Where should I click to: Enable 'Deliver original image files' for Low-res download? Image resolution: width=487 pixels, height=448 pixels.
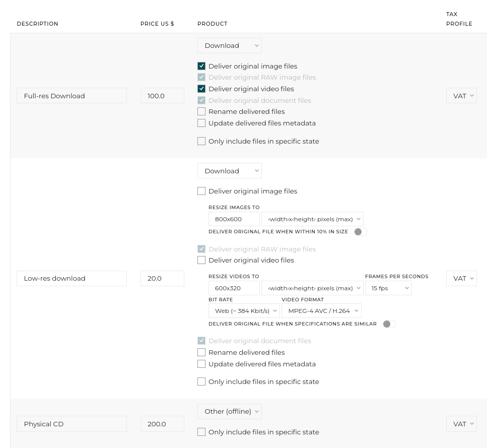(x=201, y=191)
